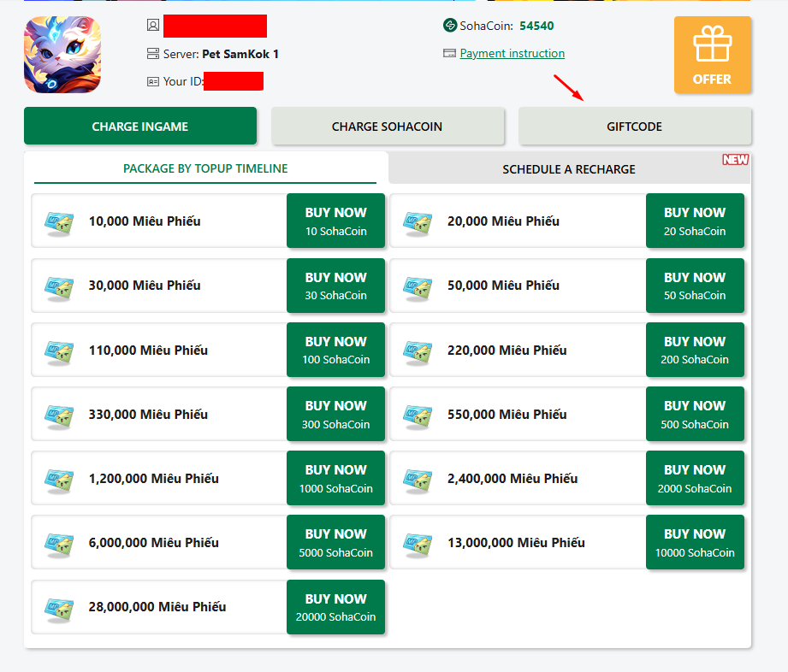Click the payment card icon
Viewport: 788px width, 672px height.
coord(450,53)
